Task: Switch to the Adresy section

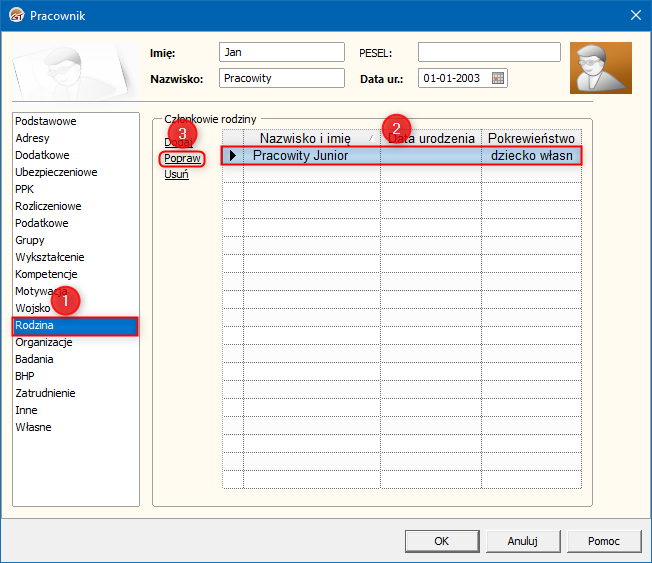Action: (x=32, y=138)
